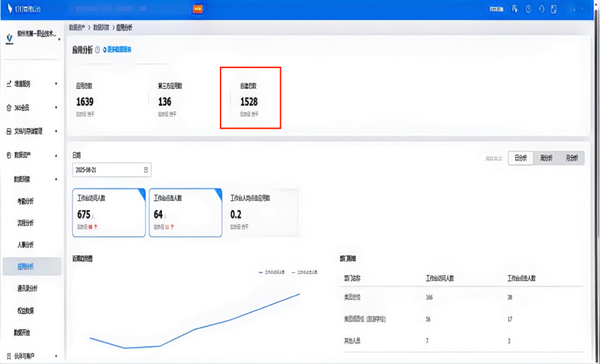The image size is (600, 364).
Task: Click the value 38 in the table
Action: pos(510,297)
